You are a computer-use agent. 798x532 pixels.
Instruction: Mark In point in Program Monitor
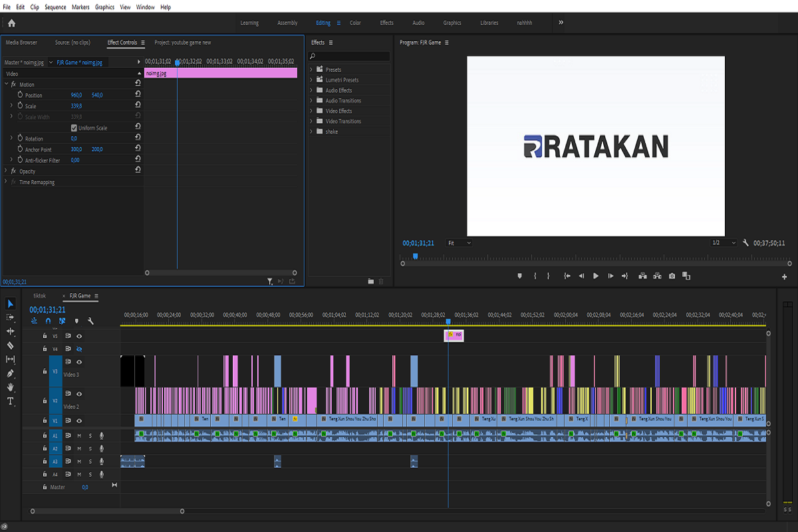point(535,276)
